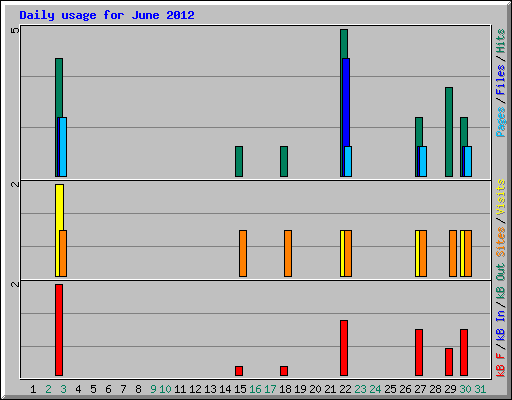
Task: Click the "kB In" legend label
Action: (501, 325)
